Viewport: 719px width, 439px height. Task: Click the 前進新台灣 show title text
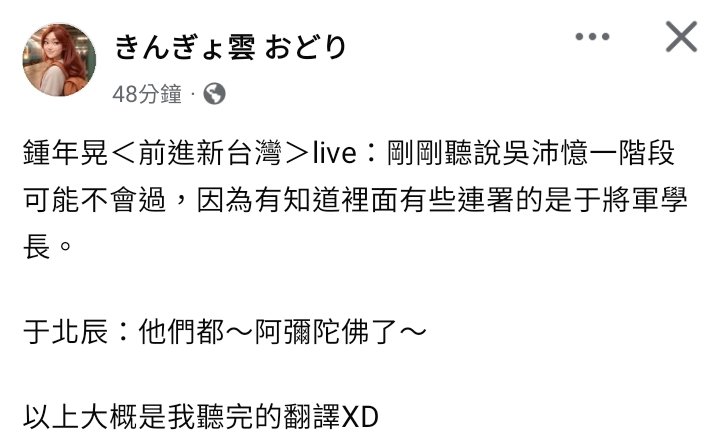[x=210, y=153]
